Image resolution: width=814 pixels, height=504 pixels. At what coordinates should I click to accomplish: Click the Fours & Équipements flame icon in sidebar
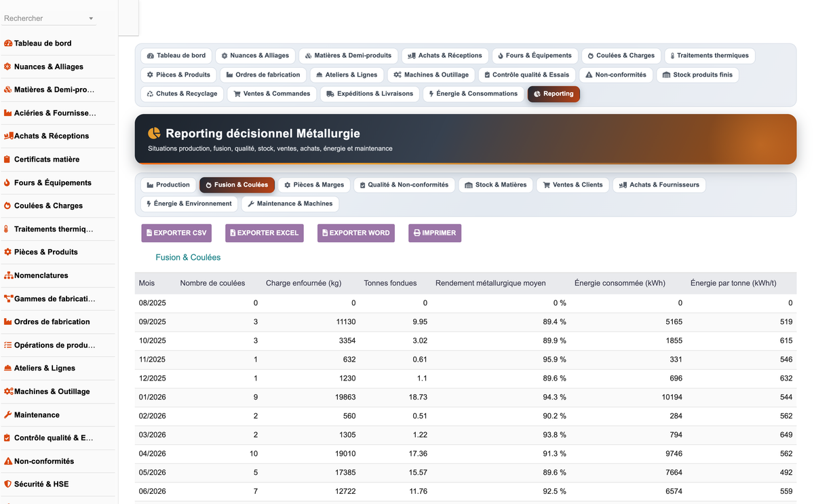[x=7, y=182]
